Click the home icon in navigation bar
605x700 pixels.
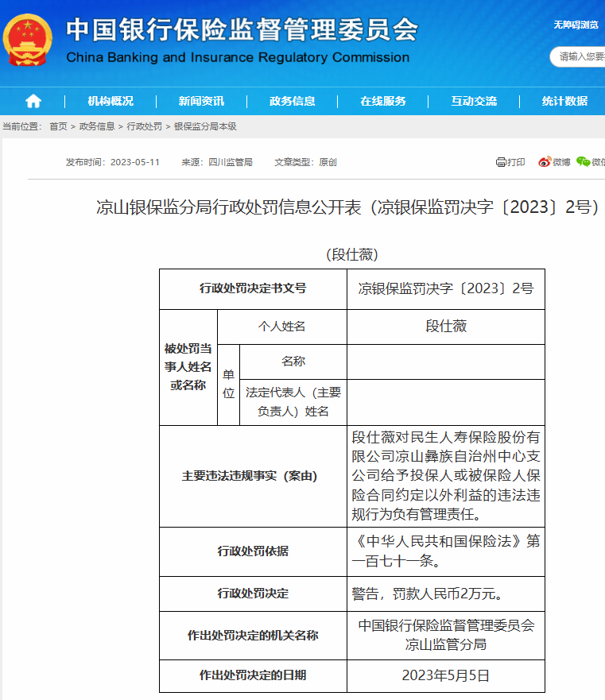click(x=33, y=101)
